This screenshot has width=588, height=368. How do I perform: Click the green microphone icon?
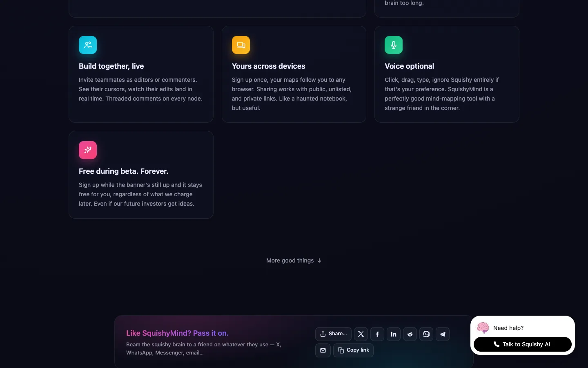pyautogui.click(x=394, y=45)
